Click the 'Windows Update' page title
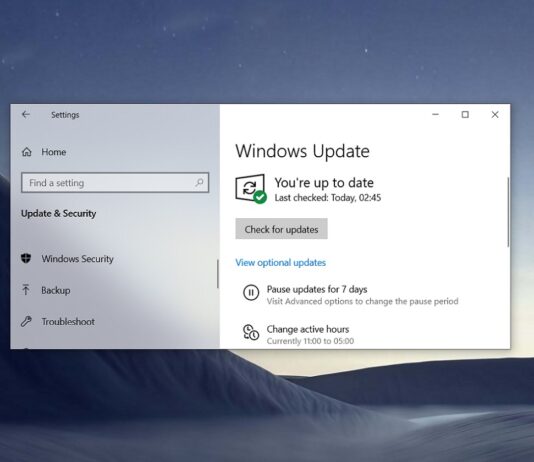 tap(302, 151)
